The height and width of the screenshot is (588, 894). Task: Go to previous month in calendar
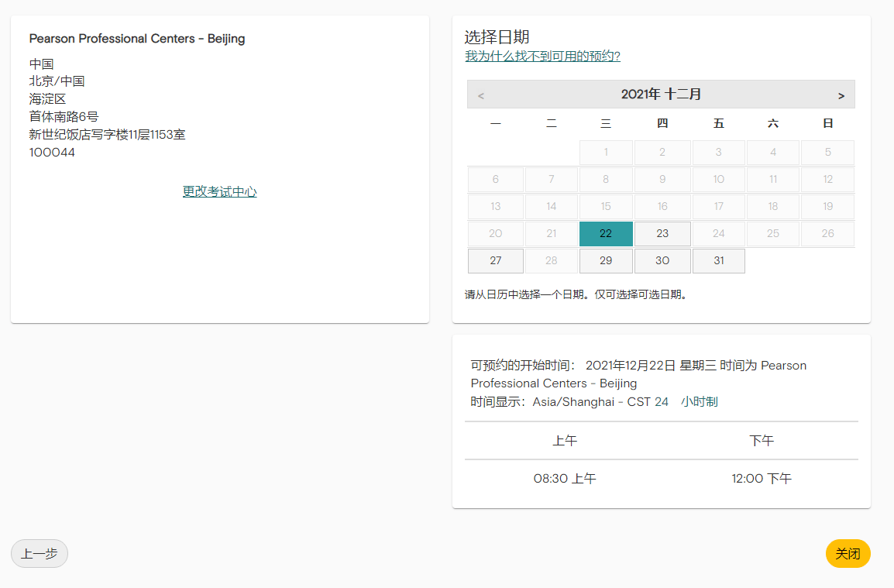coord(481,95)
